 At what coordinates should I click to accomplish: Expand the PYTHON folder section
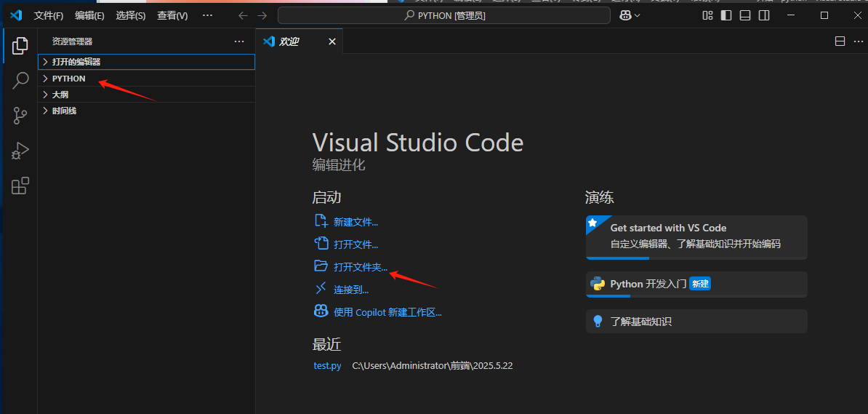click(146, 78)
